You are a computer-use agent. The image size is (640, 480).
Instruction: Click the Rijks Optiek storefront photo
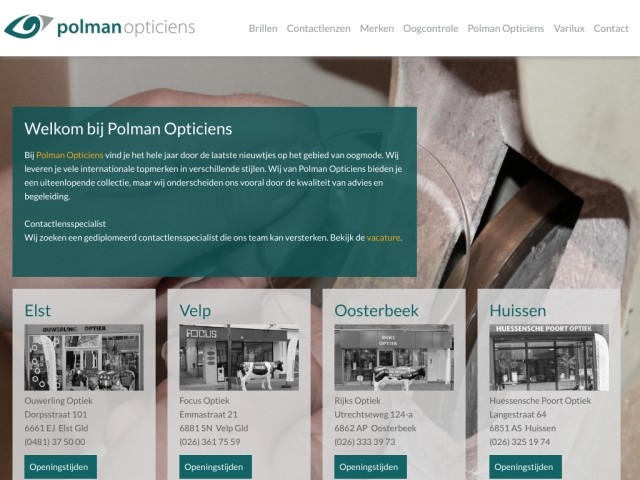tap(394, 358)
